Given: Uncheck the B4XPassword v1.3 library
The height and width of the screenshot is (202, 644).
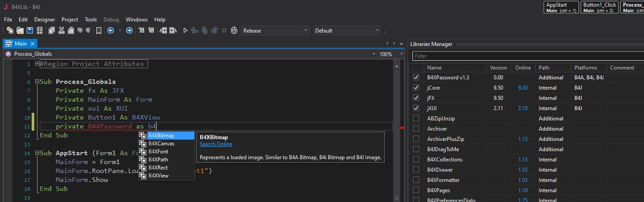Looking at the screenshot, I should pyautogui.click(x=416, y=78).
